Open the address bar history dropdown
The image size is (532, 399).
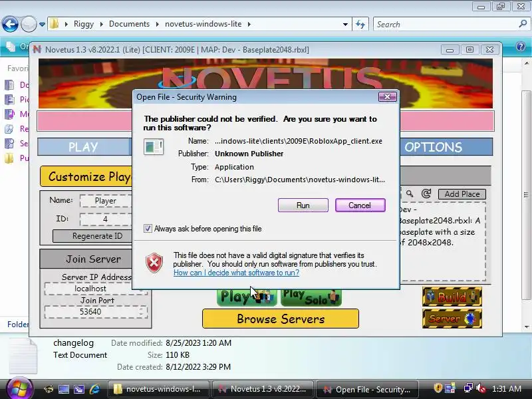pos(345,25)
